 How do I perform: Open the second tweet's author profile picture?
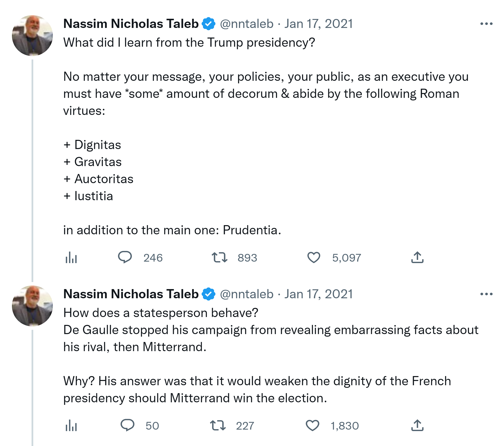coord(32,306)
